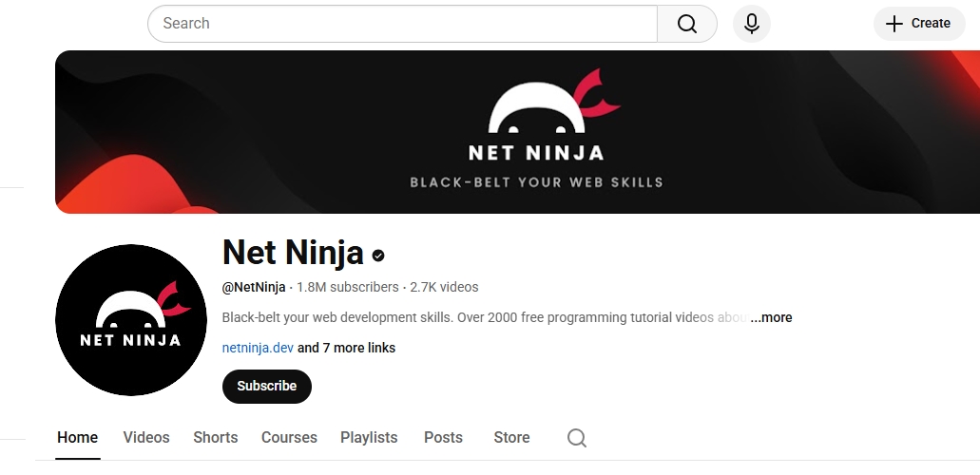
Task: Open the netninja.dev link
Action: (x=258, y=348)
